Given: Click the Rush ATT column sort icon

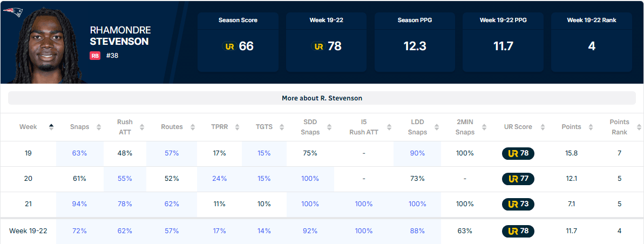Looking at the screenshot, I should [x=141, y=127].
